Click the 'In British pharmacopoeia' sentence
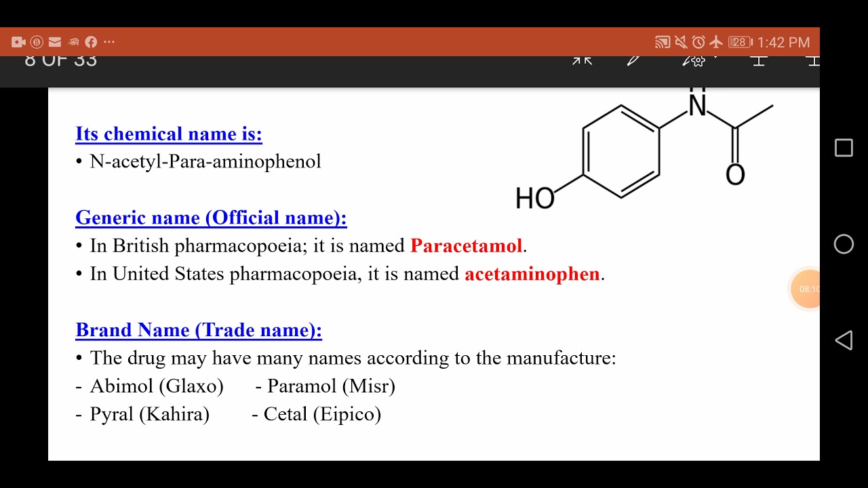Image resolution: width=868 pixels, height=488 pixels. (309, 245)
